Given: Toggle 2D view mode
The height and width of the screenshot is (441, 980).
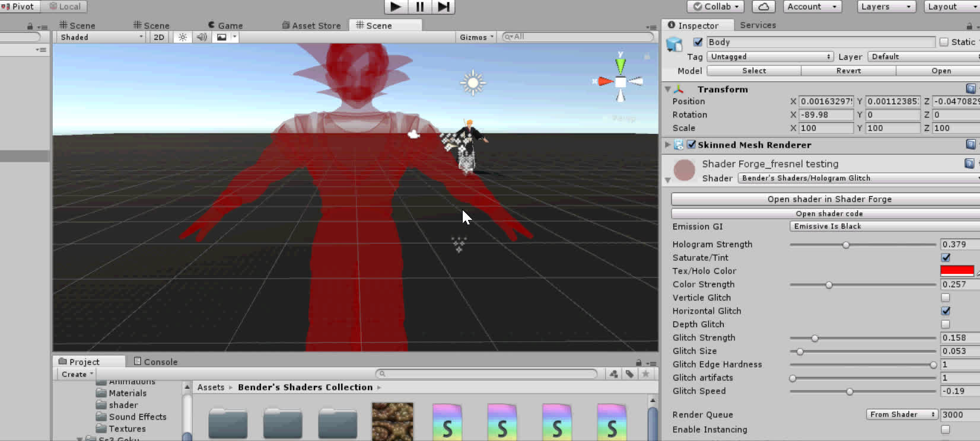Looking at the screenshot, I should point(159,37).
